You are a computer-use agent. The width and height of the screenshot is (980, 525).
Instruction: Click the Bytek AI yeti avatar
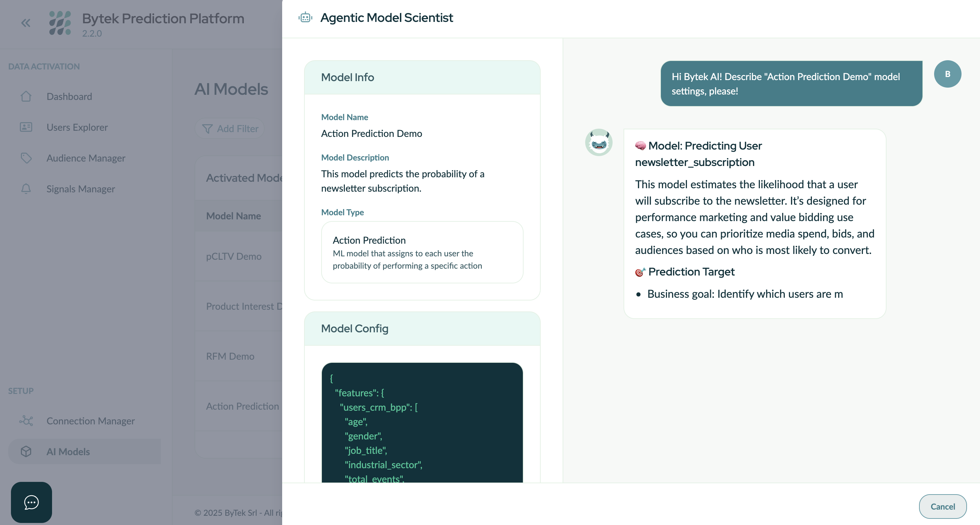[599, 143]
